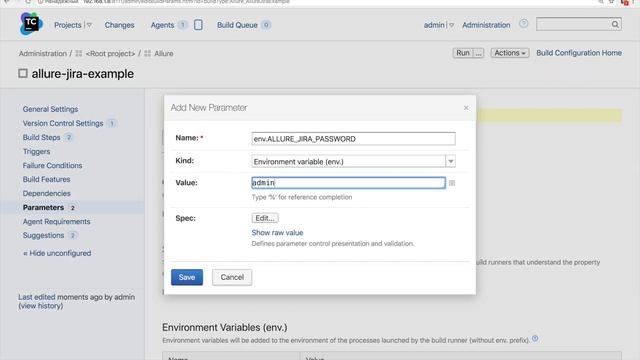The width and height of the screenshot is (640, 360).
Task: Click the view history link
Action: tap(41, 306)
